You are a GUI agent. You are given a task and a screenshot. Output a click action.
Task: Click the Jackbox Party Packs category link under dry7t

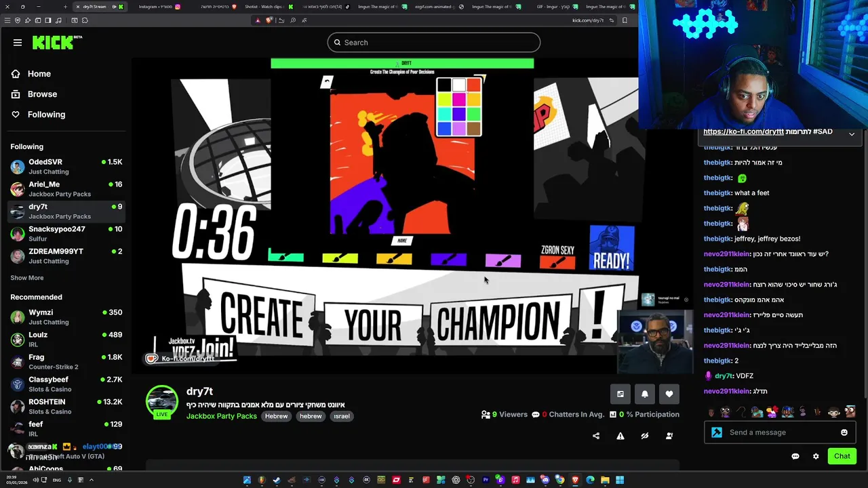tap(222, 416)
